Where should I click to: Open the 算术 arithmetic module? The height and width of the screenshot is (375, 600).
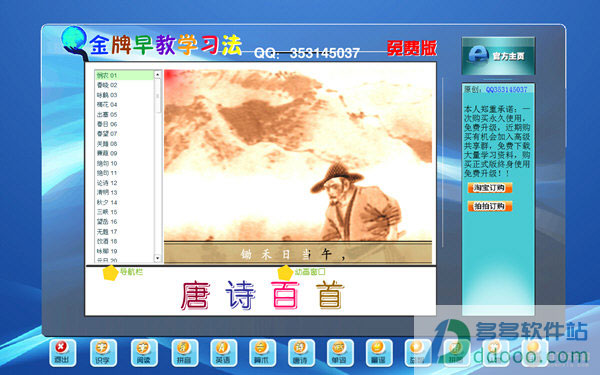pyautogui.click(x=262, y=353)
